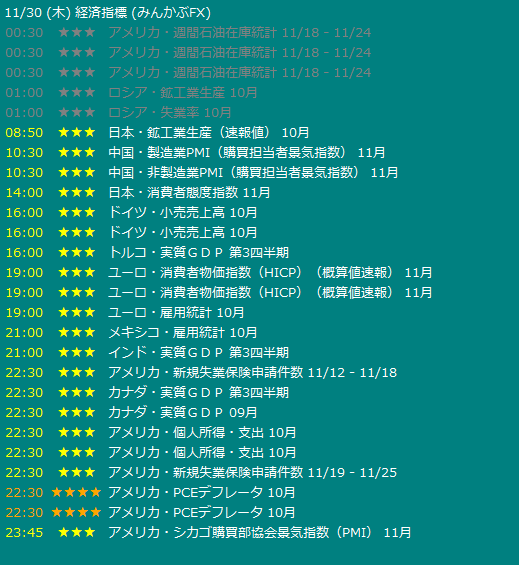Viewport: 519px width, 565px height.
Task: Select 中国・非製造業PMI 11月 entry
Action: (253, 173)
